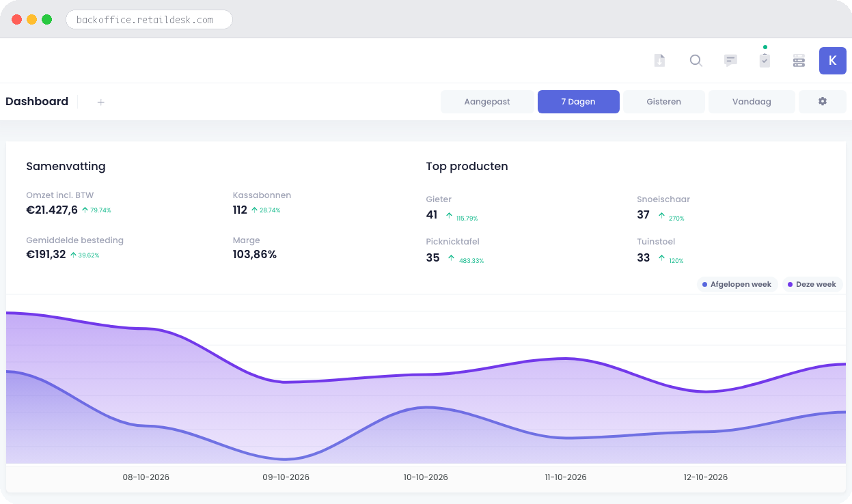Click the 08-10-2026 axis date label

[146, 477]
